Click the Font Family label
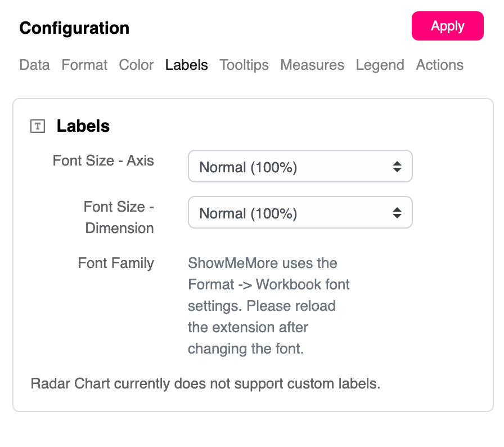This screenshot has width=504, height=447. coord(116,263)
